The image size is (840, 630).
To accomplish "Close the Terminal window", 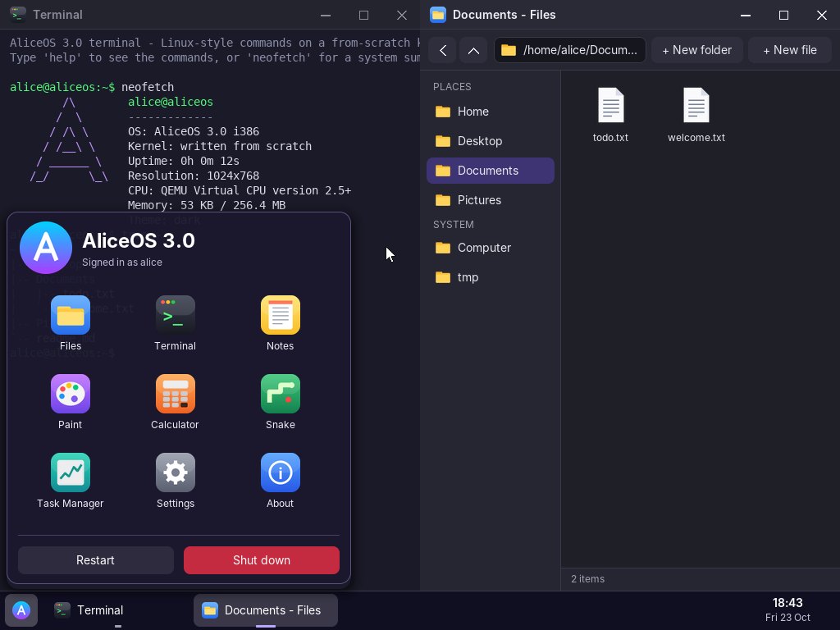I will (402, 15).
